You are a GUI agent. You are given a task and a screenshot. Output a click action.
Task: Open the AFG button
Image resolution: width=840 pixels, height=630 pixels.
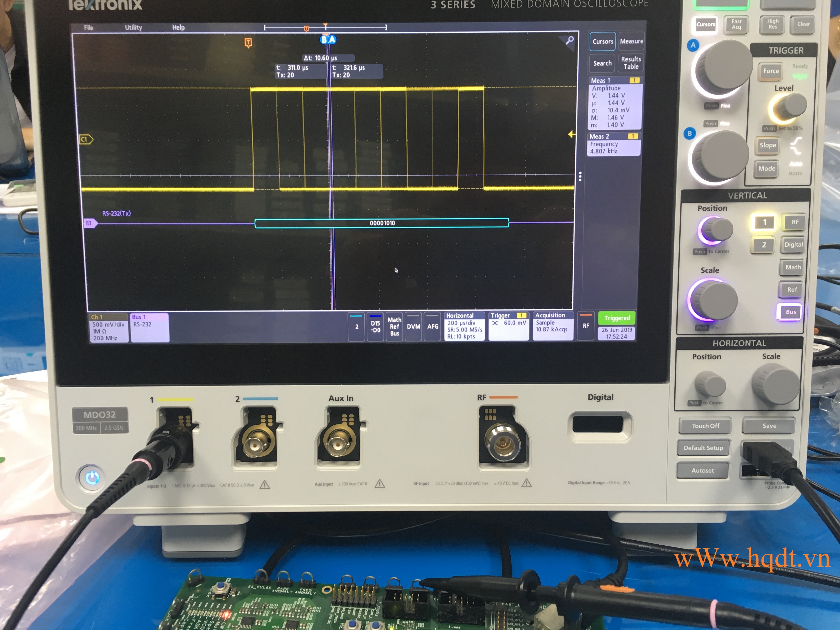(x=432, y=327)
